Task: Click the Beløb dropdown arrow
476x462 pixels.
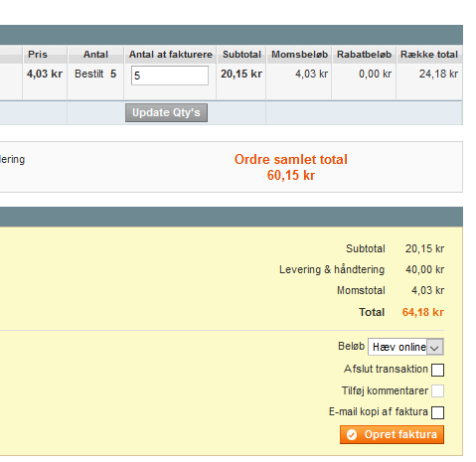Action: [x=435, y=347]
